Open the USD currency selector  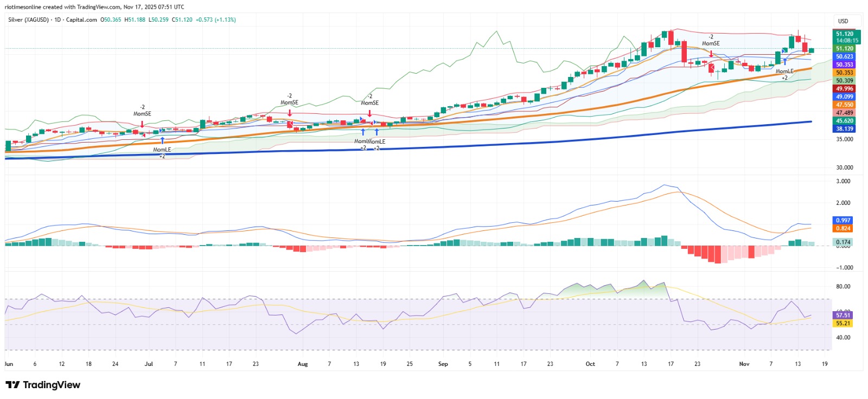tap(843, 21)
